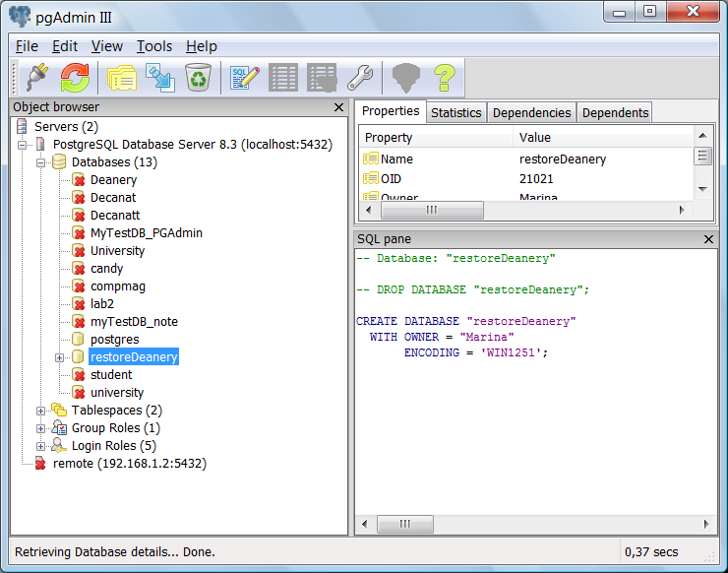Select the lowercase university database
Image resolution: width=728 pixels, height=573 pixels.
(117, 392)
